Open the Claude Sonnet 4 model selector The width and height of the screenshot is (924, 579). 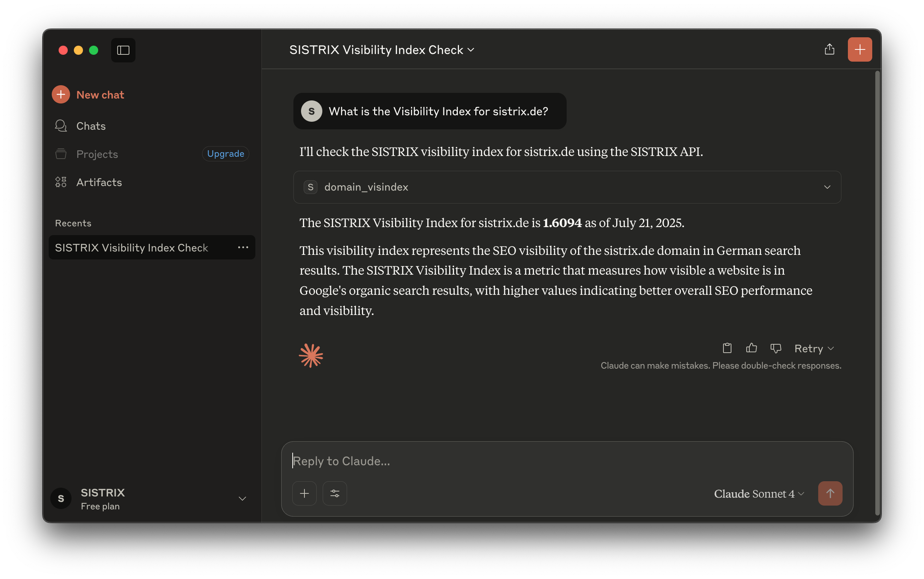tap(757, 494)
